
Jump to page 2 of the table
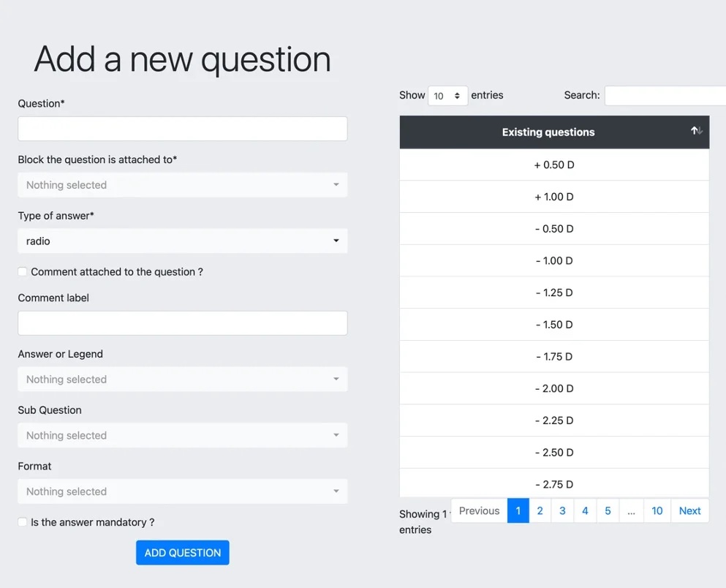click(540, 511)
